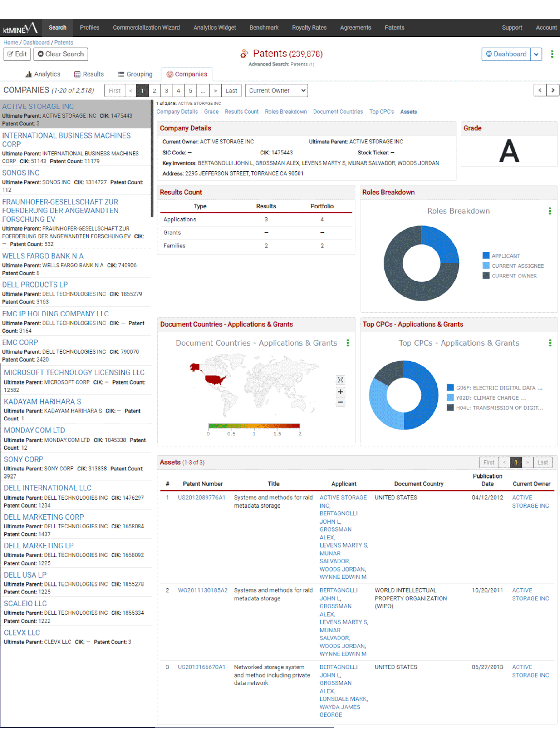560x747 pixels.
Task: Switch to the Grouping tab
Action: [x=135, y=74]
